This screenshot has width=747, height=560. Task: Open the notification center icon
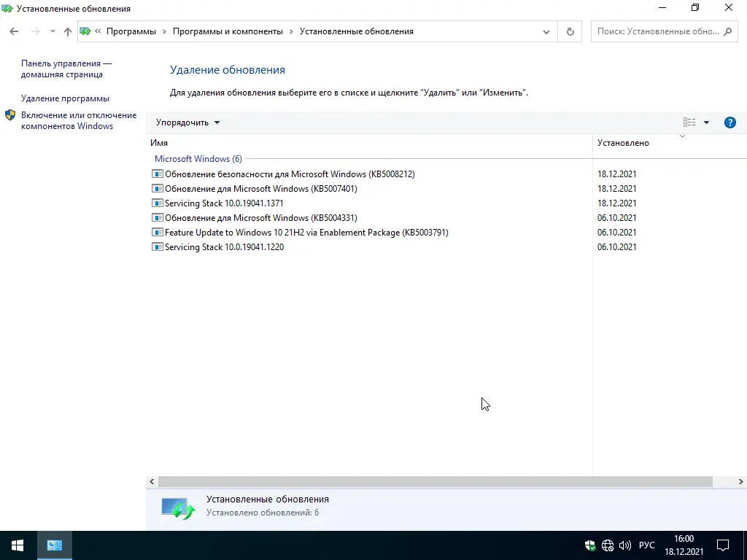click(x=723, y=545)
